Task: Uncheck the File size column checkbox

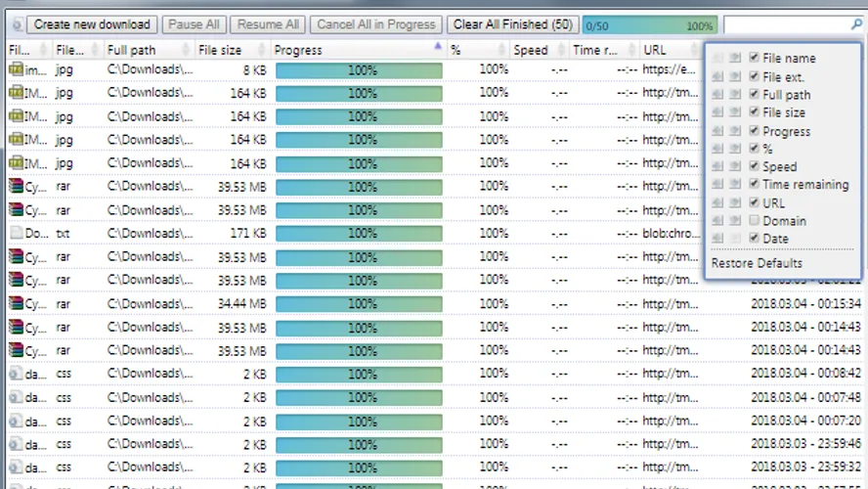Action: [x=754, y=111]
